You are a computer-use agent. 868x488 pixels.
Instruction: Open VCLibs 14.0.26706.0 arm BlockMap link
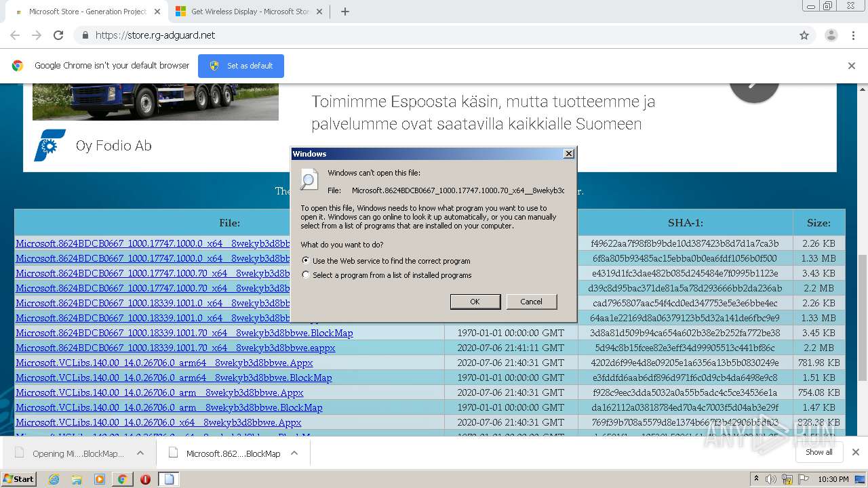[169, 407]
